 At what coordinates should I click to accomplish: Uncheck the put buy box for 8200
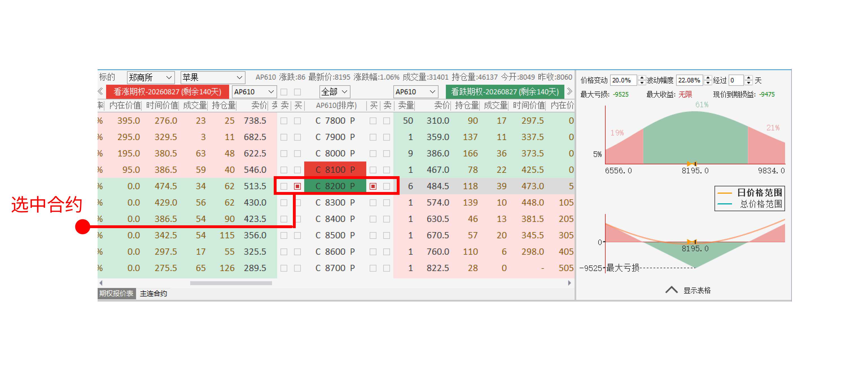pos(373,186)
